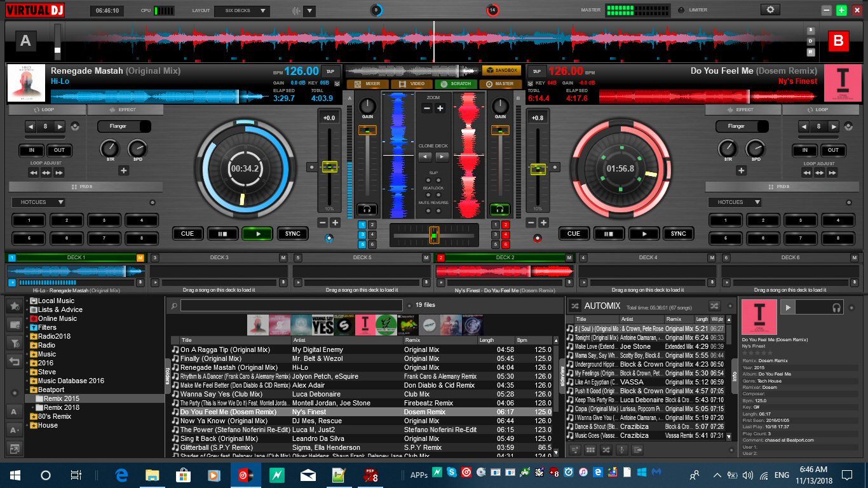Screen dimensions: 868x488
Task: Play preview in the info panel
Action: point(788,308)
